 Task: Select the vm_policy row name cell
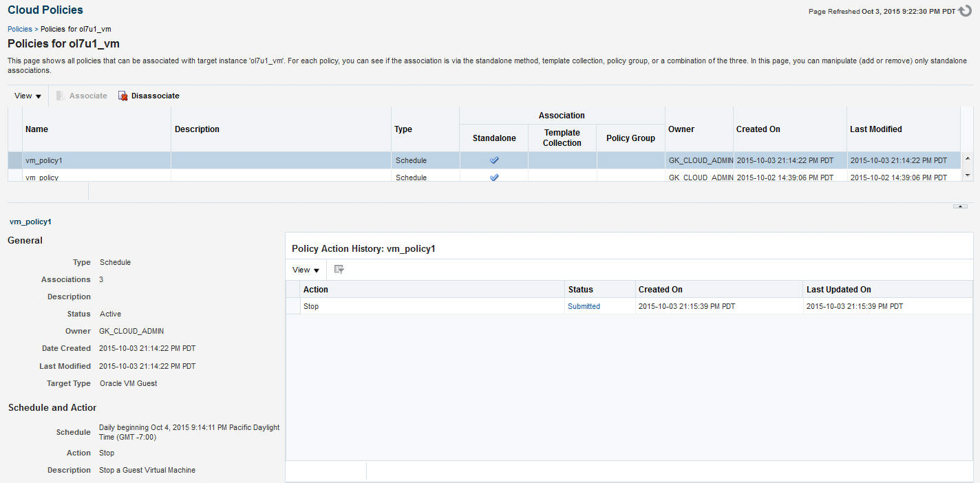(x=96, y=177)
